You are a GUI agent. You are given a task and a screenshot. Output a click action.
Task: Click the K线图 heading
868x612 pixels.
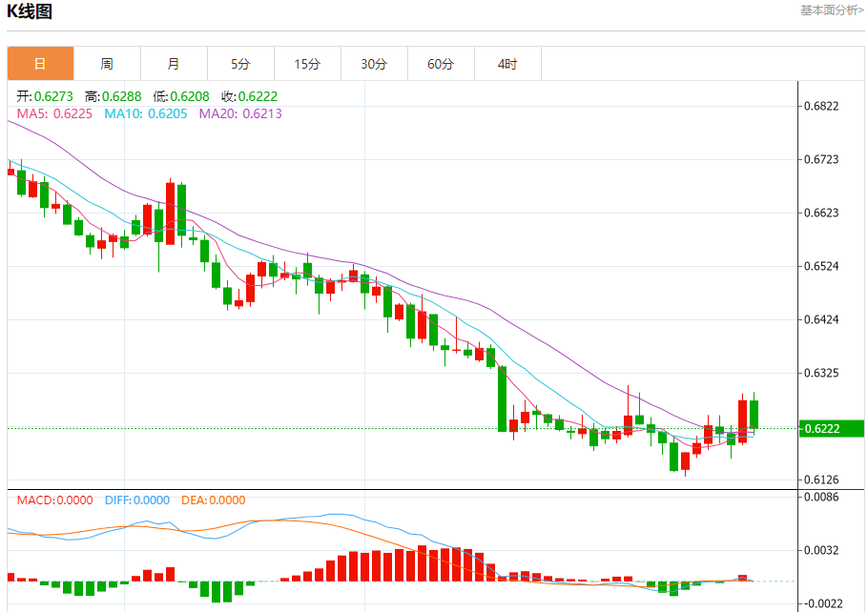30,11
